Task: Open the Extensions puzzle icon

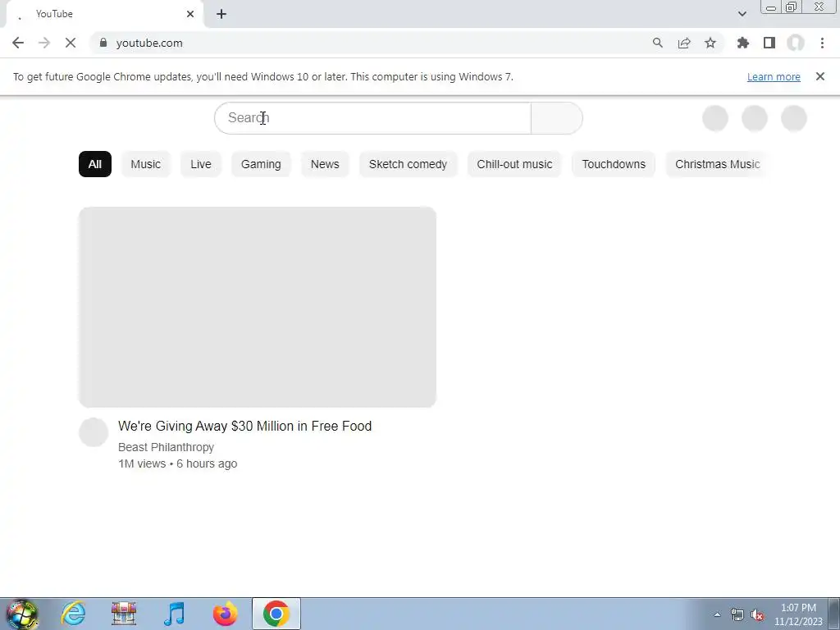Action: click(743, 43)
